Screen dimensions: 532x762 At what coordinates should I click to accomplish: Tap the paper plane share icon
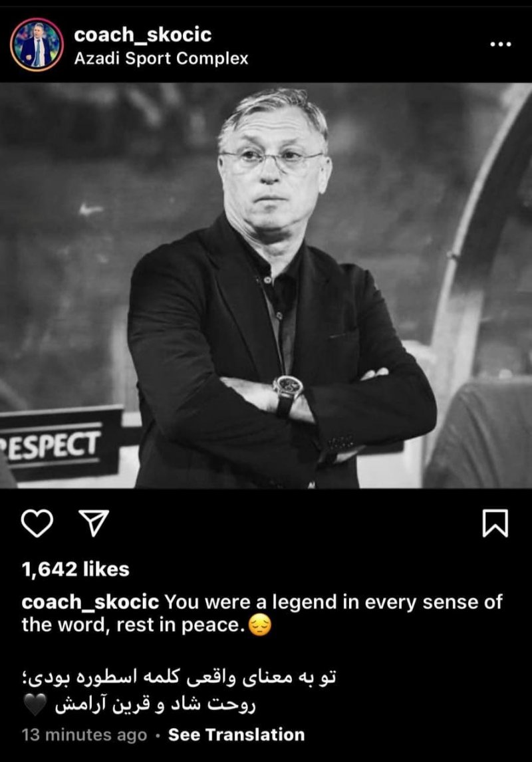click(x=94, y=523)
